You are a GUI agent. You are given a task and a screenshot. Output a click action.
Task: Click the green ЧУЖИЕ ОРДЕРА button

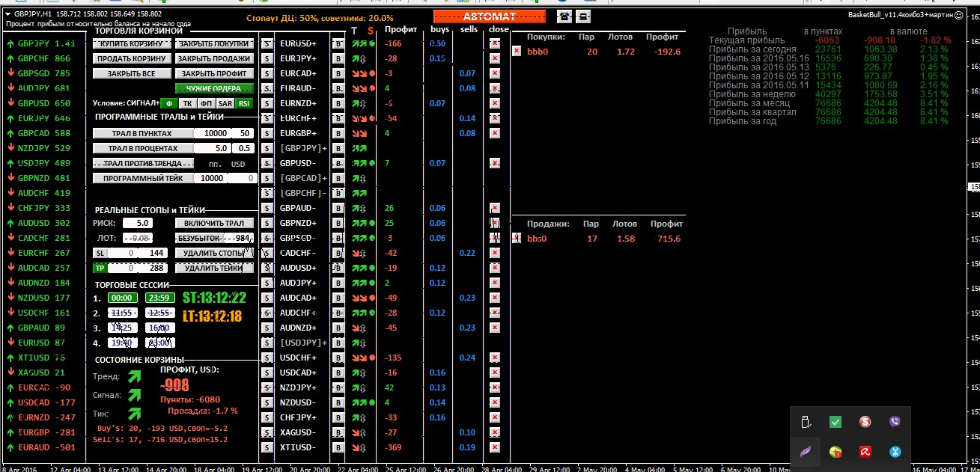tap(214, 89)
